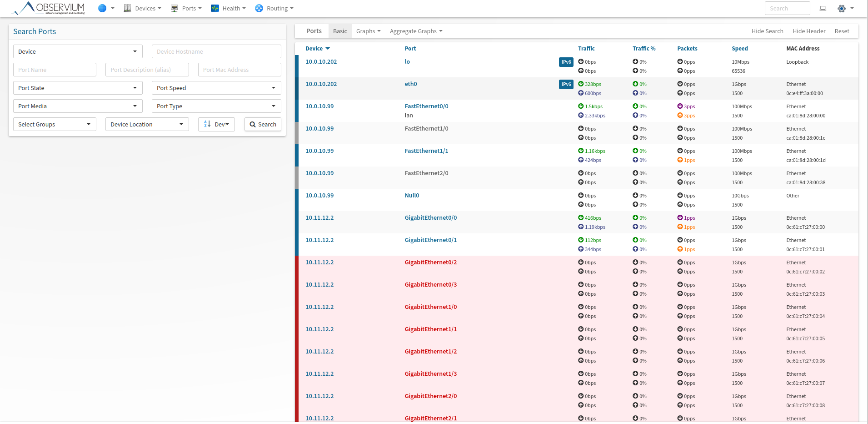Toggle the Dev sort order button
Viewport: 868px width, 424px height.
216,124
